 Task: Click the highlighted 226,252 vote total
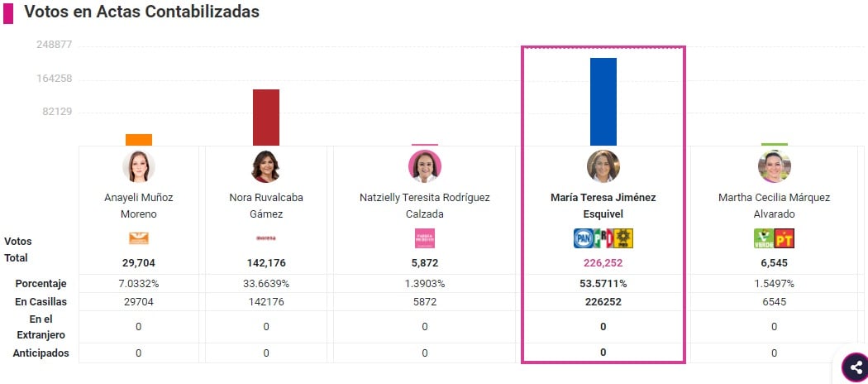point(603,263)
